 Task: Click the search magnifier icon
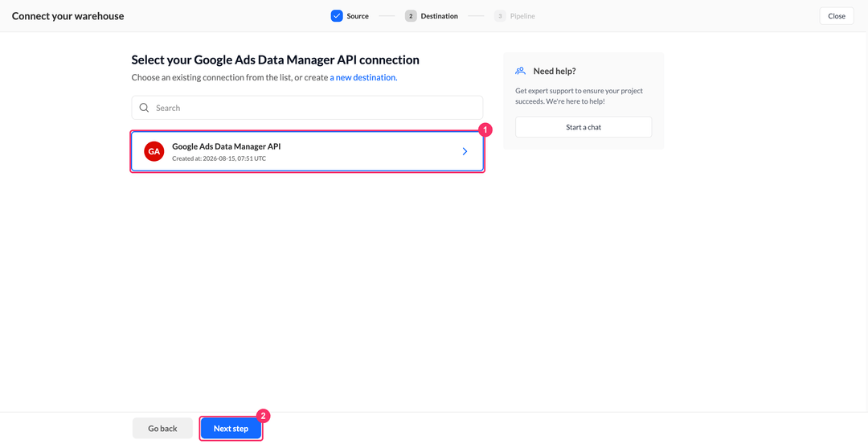[x=144, y=108]
